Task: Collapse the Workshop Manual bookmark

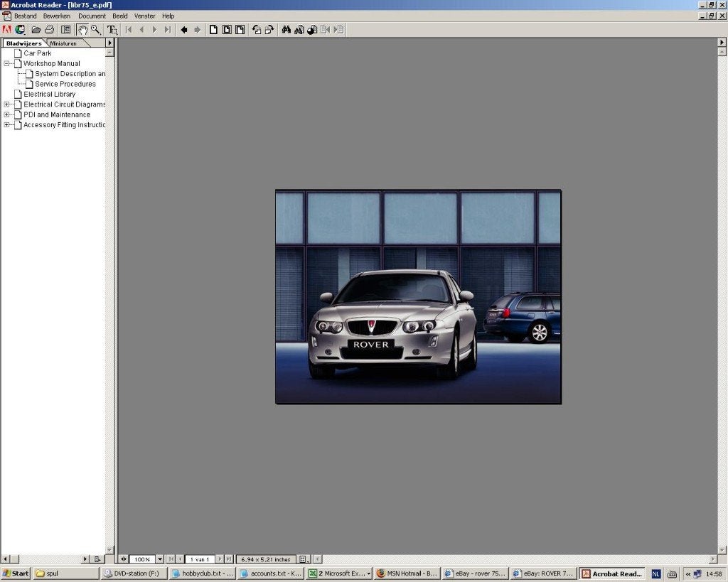Action: (6, 63)
